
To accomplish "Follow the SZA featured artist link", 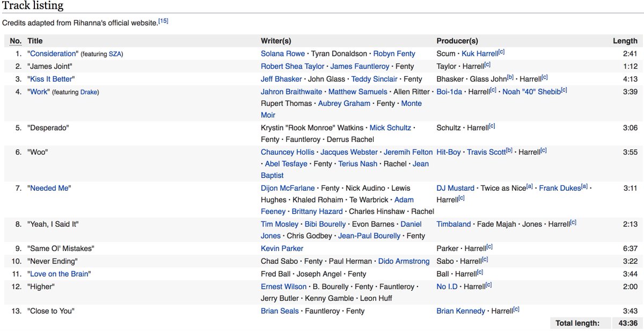I will 115,54.
